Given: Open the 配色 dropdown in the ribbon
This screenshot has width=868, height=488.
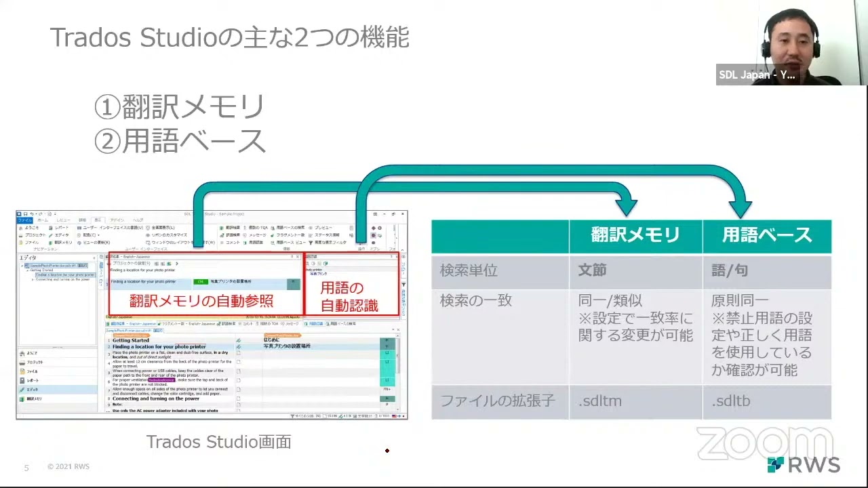Looking at the screenshot, I should 89,235.
